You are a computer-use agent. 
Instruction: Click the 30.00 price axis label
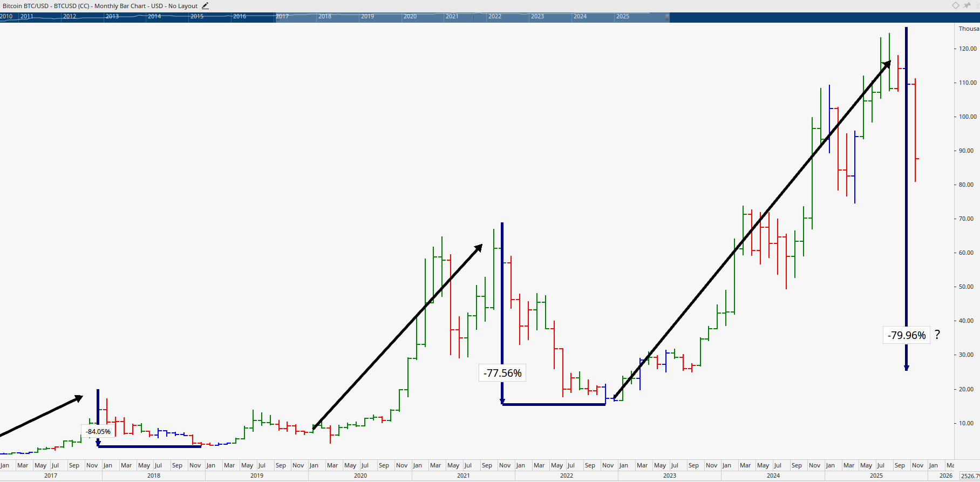[966, 355]
